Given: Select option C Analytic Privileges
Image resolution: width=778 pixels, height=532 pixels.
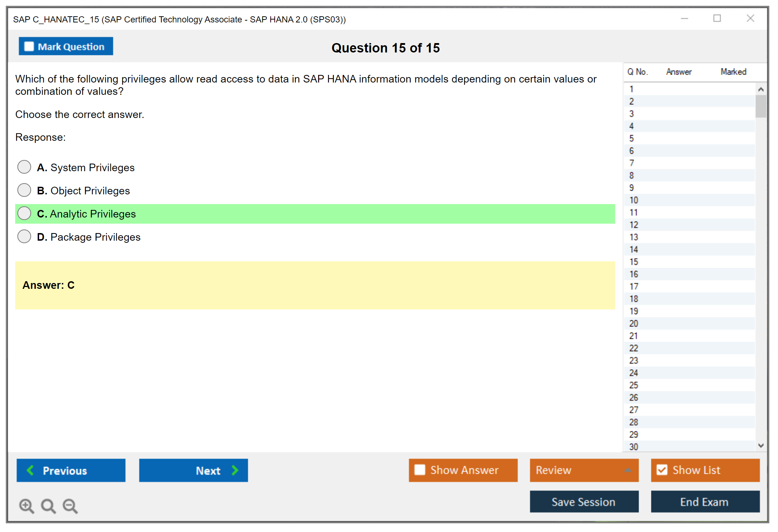Looking at the screenshot, I should 24,214.
